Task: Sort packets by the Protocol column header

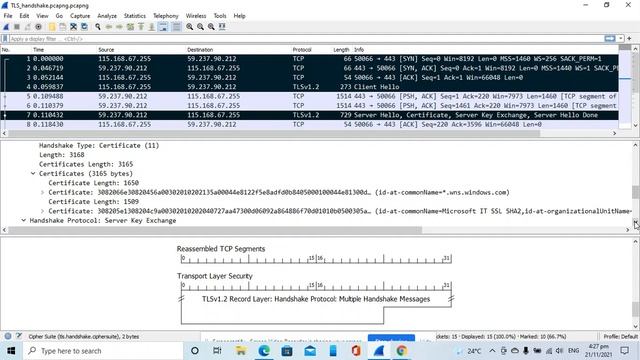Action: point(302,50)
